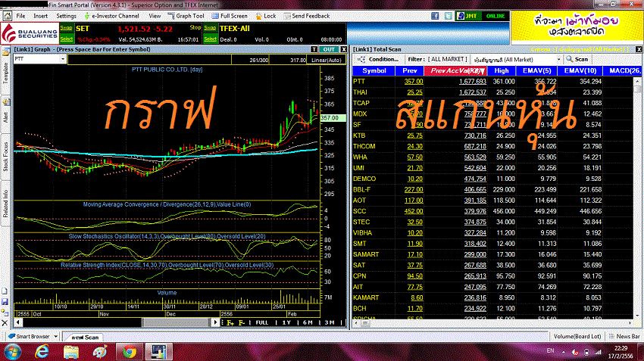Select the AOT symbol in scan list
The height and width of the screenshot is (361, 644).
360,201
